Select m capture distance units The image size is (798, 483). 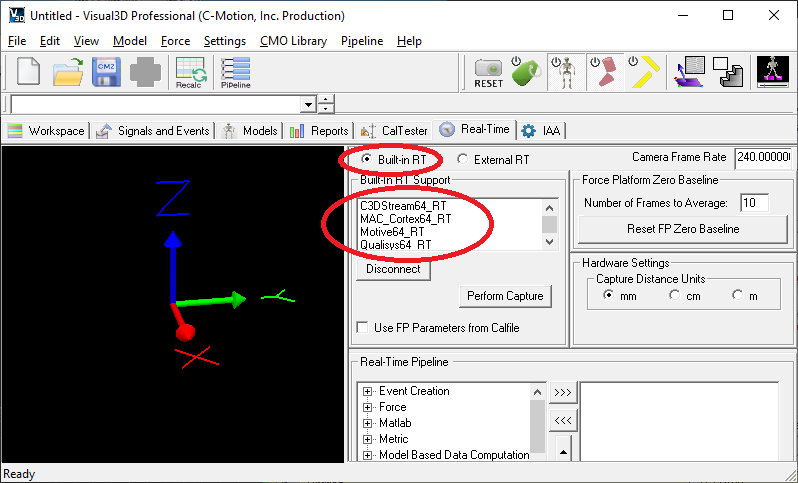pos(737,295)
